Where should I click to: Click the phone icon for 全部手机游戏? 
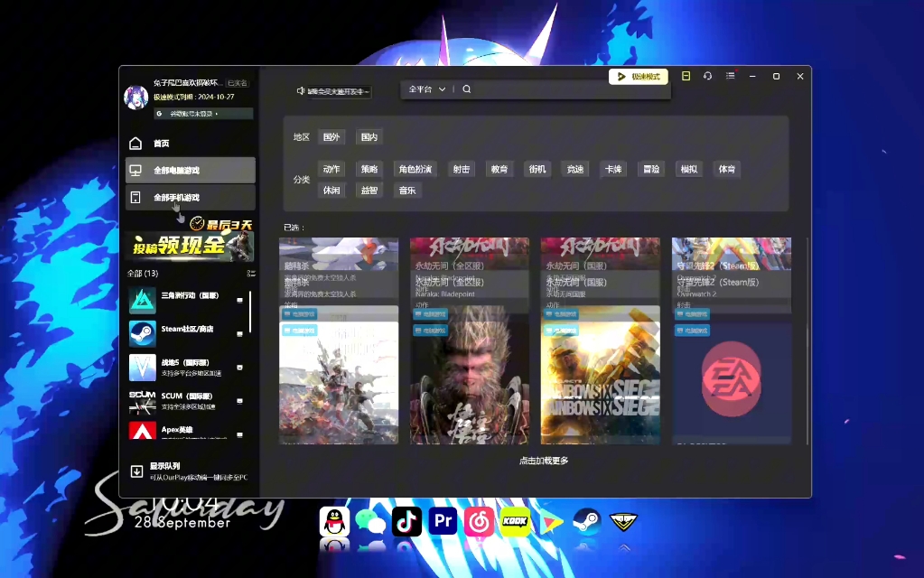point(135,198)
